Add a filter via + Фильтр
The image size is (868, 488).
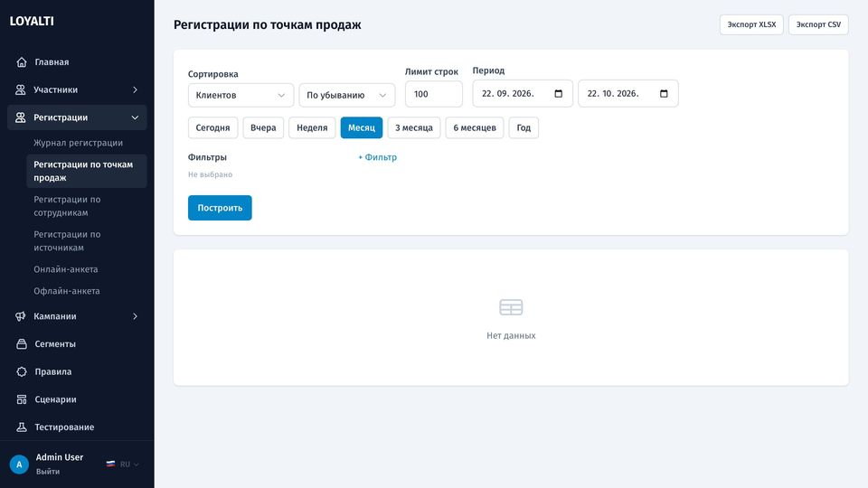[378, 157]
